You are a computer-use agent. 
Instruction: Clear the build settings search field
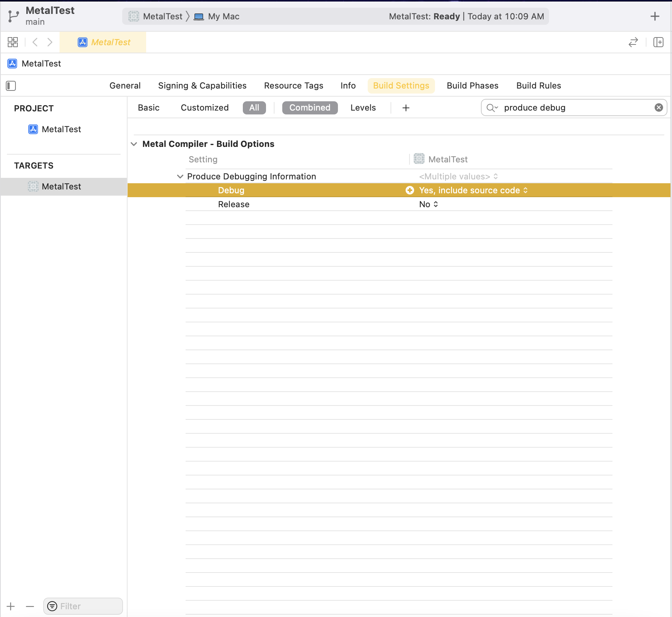[658, 107]
